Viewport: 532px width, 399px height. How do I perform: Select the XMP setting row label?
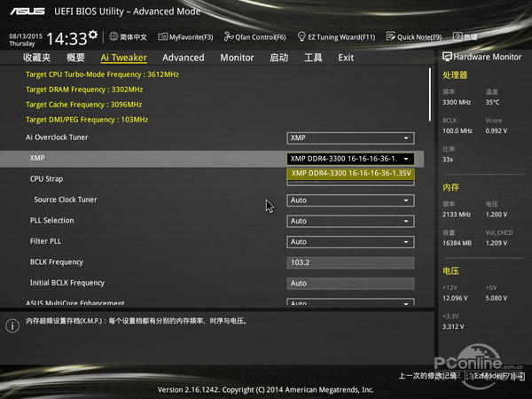tap(37, 158)
